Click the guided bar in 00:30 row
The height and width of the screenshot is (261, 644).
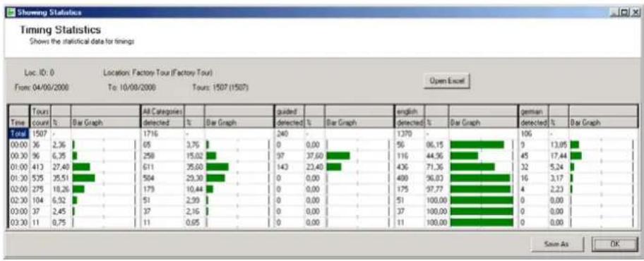click(338, 156)
